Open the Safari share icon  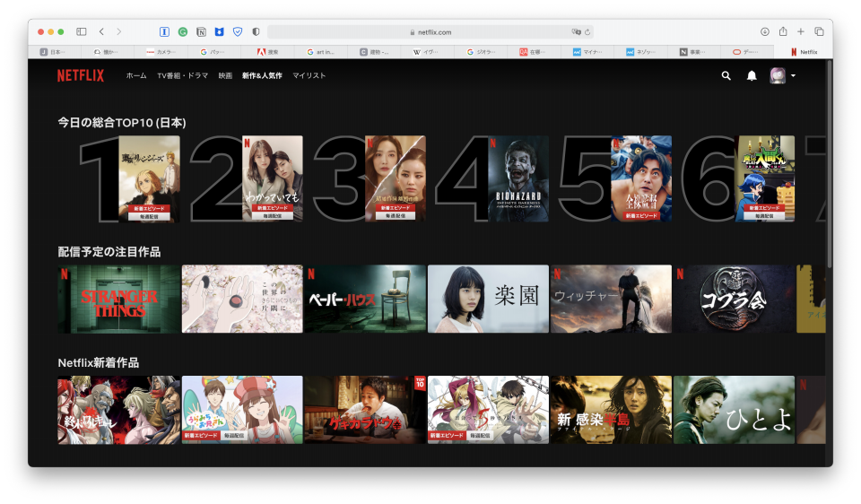tap(783, 31)
